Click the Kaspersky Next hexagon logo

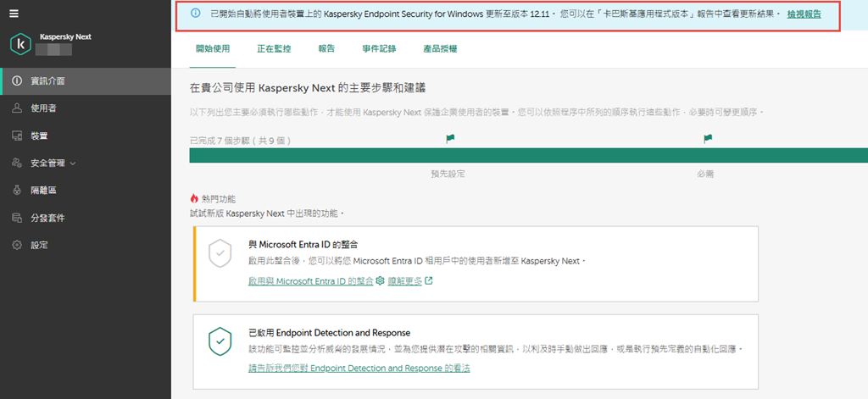[x=21, y=44]
